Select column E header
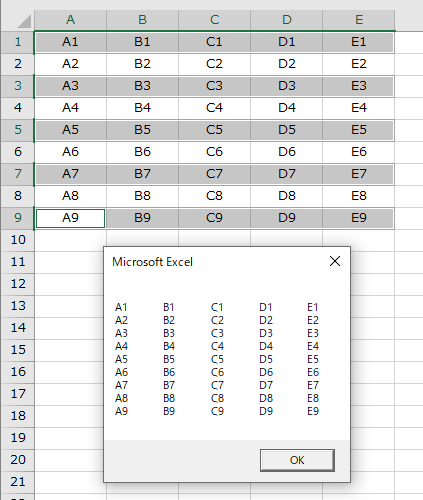Image resolution: width=423 pixels, height=500 pixels. point(359,20)
